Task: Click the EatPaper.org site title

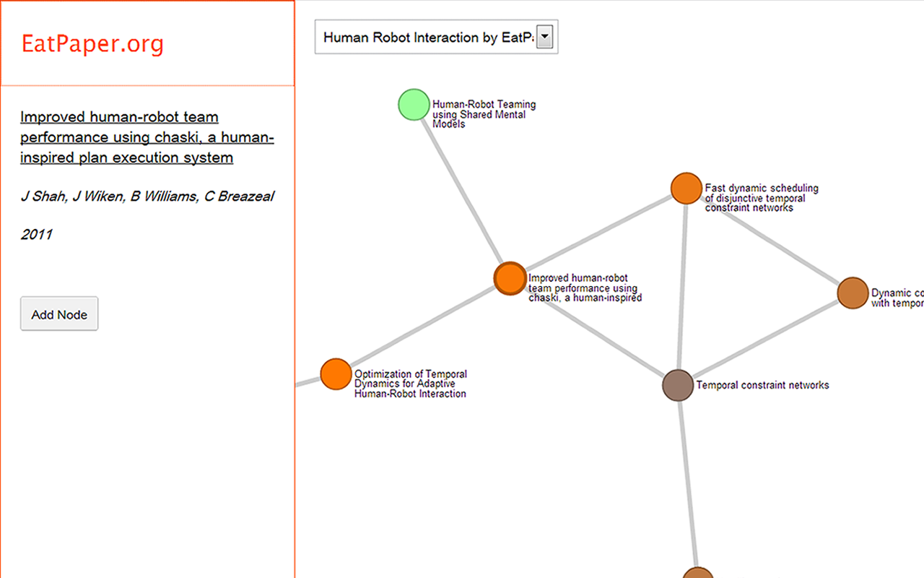Action: pos(92,44)
